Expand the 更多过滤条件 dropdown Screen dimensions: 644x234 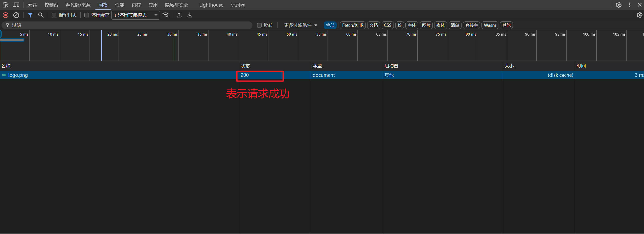pos(300,25)
